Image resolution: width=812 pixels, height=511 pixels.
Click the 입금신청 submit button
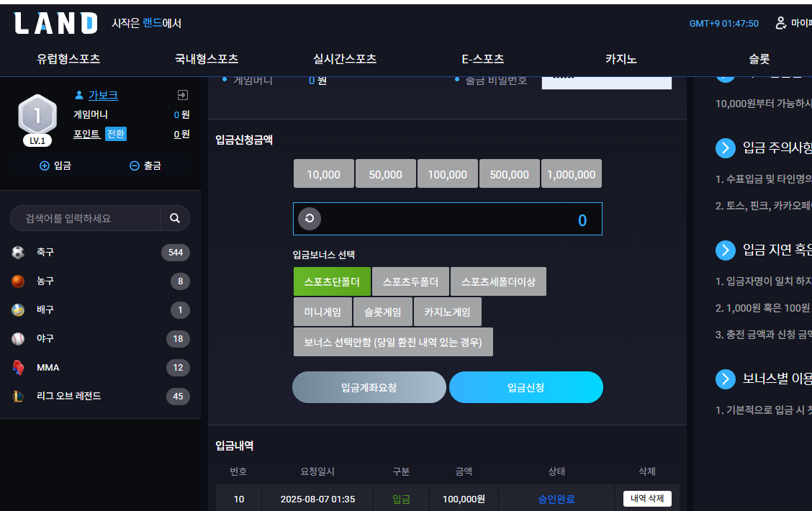(x=526, y=387)
